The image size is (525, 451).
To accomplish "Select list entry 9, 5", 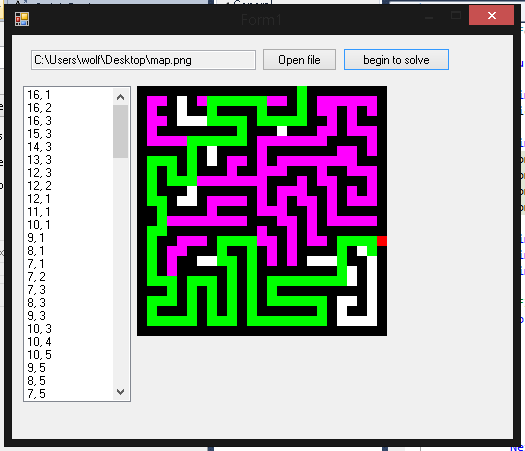I will (36, 368).
